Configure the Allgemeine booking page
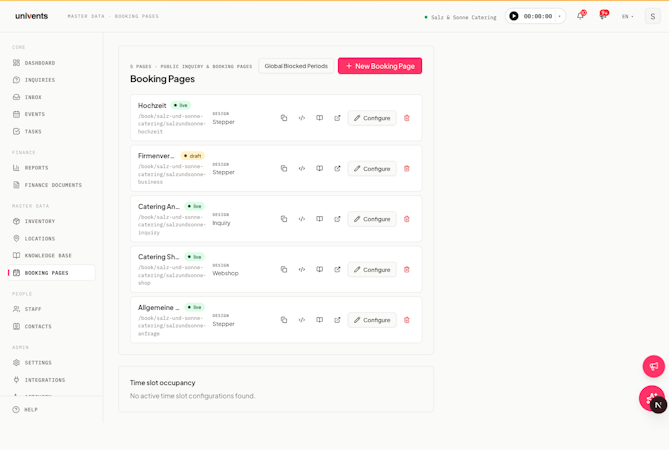Image resolution: width=669 pixels, height=450 pixels. 372,320
